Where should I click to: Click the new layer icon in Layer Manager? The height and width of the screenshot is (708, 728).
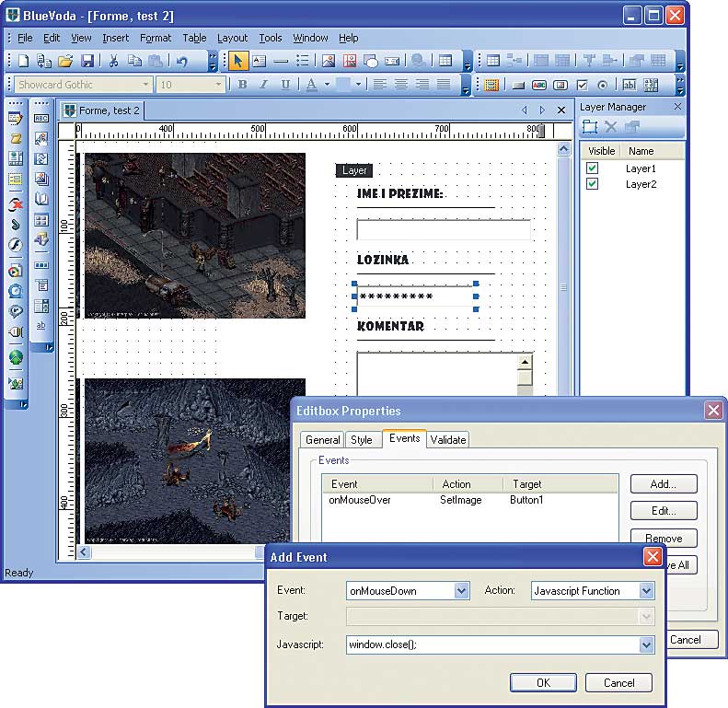(x=590, y=126)
